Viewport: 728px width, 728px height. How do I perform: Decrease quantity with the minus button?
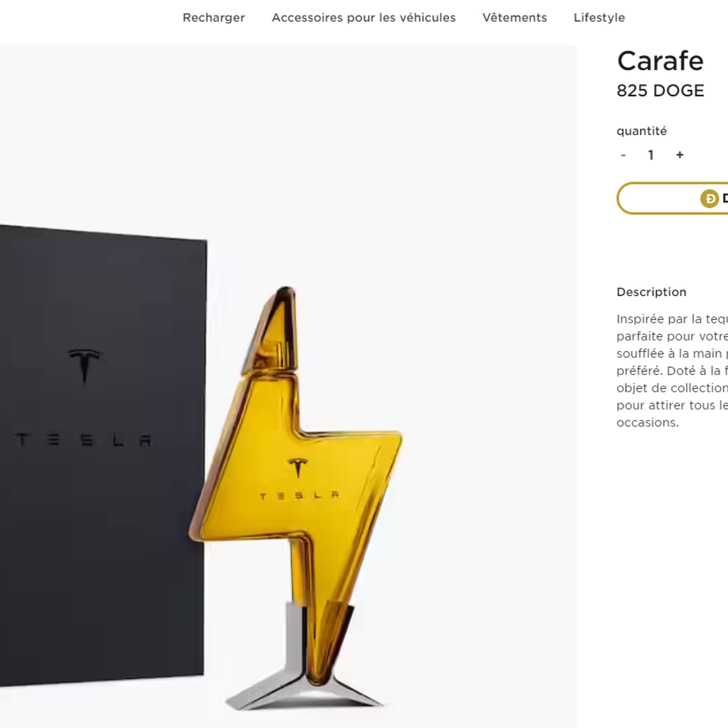point(623,155)
